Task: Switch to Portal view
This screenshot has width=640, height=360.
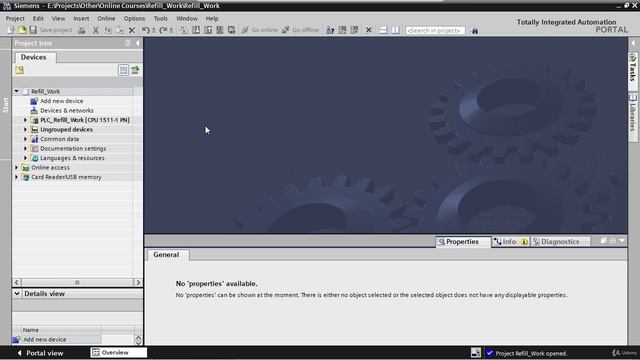Action: tap(40, 353)
